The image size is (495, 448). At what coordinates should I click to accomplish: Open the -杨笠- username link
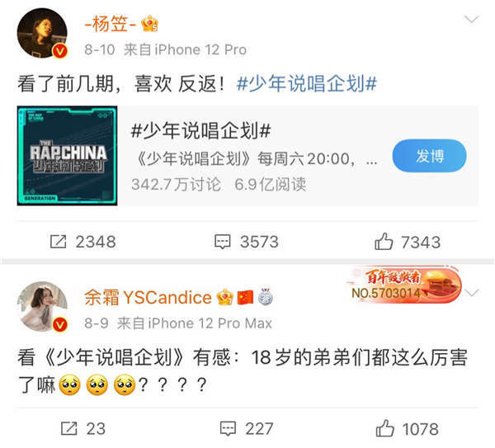[111, 24]
